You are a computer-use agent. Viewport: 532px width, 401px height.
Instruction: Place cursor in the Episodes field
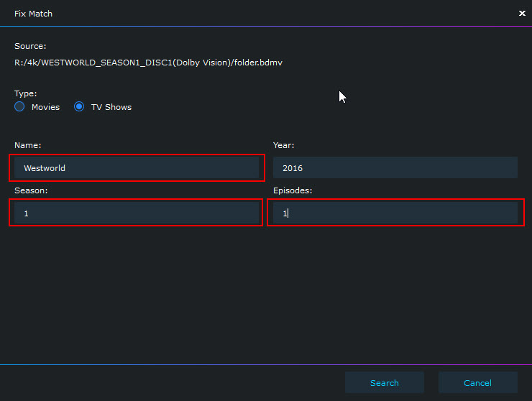click(395, 213)
